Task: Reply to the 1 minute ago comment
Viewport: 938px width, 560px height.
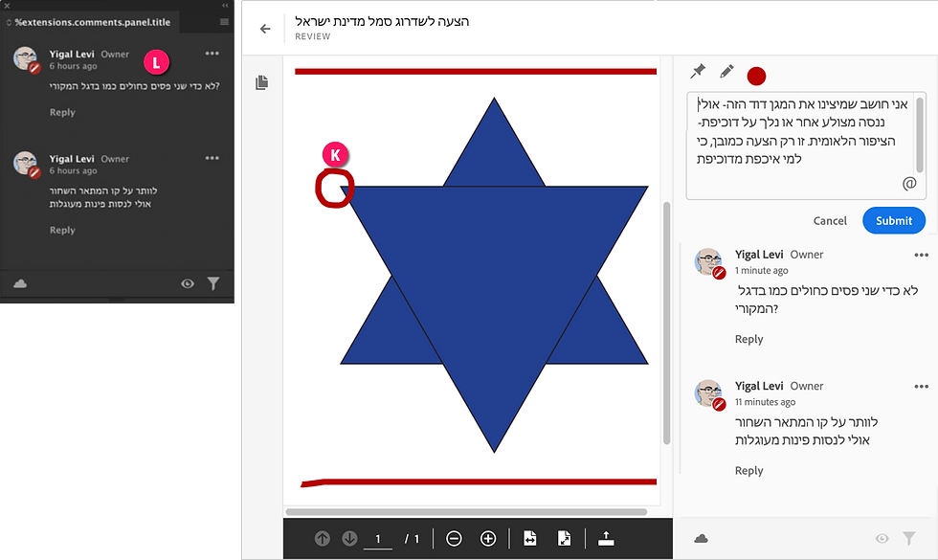Action: pyautogui.click(x=748, y=339)
